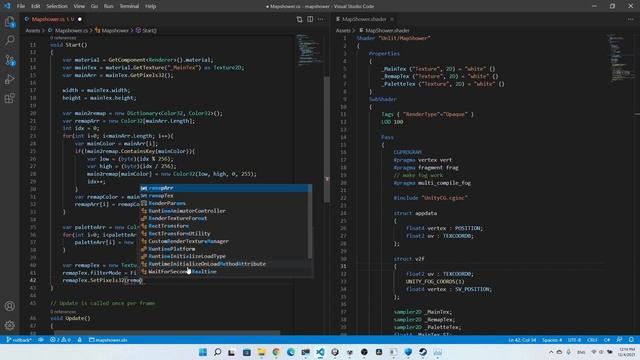Click the errors and warnings status indicator

[60, 340]
